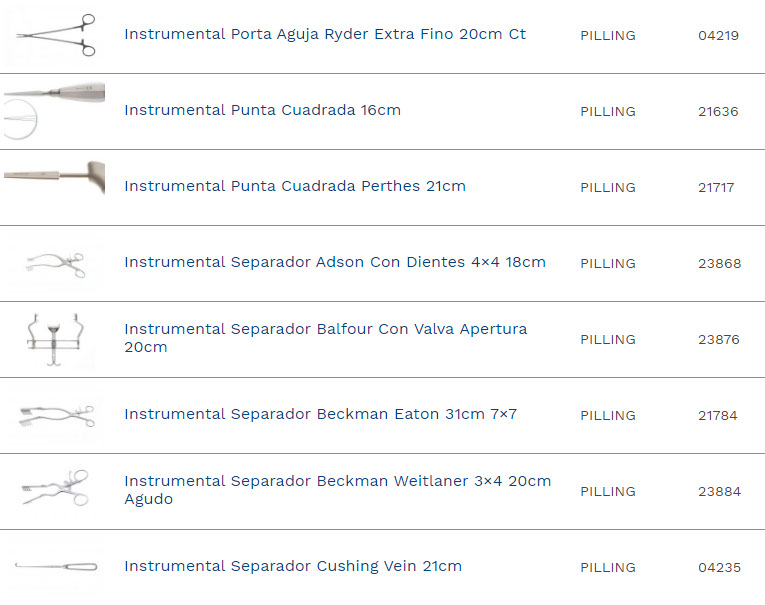
Task: Click the Beckman Eaton retractor thumbnail
Action: pos(55,415)
